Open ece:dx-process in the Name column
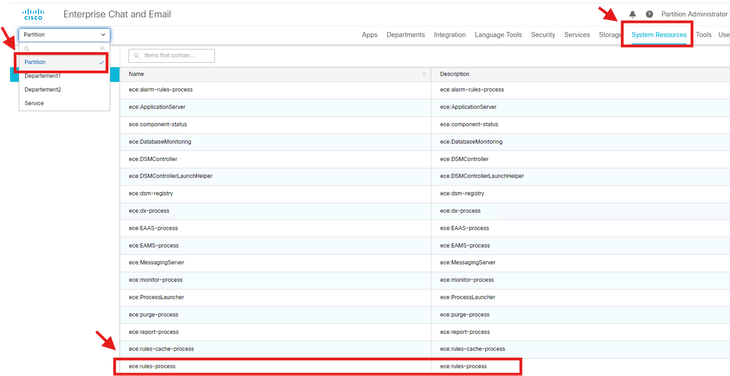730x376 pixels. click(x=149, y=211)
